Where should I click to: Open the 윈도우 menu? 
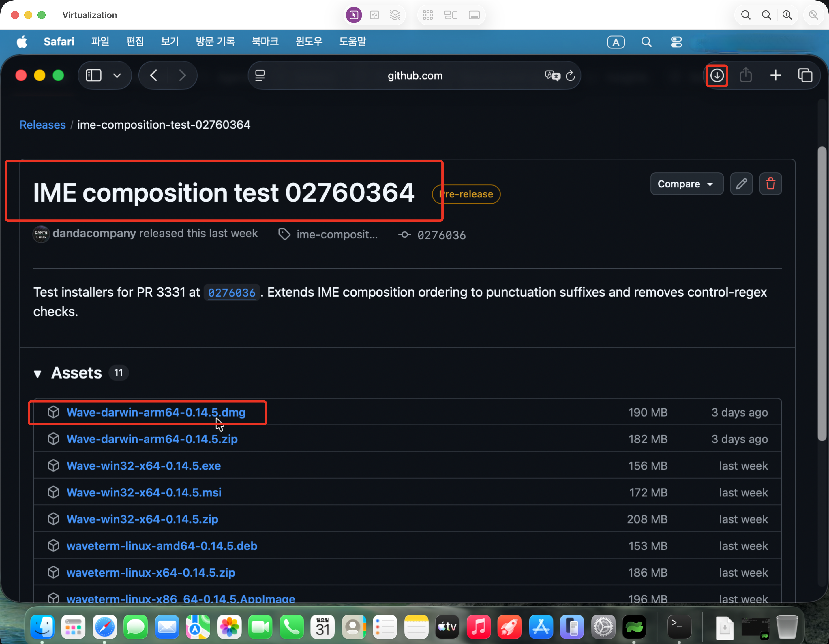(x=309, y=42)
